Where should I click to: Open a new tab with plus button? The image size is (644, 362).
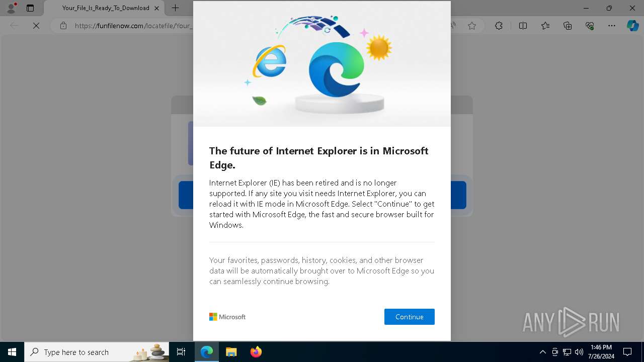tap(175, 8)
